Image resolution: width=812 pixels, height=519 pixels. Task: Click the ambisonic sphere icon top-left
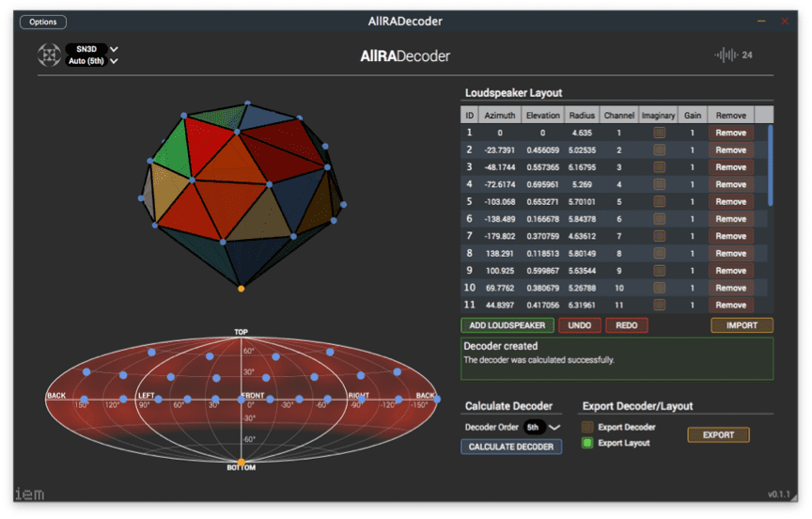click(49, 55)
